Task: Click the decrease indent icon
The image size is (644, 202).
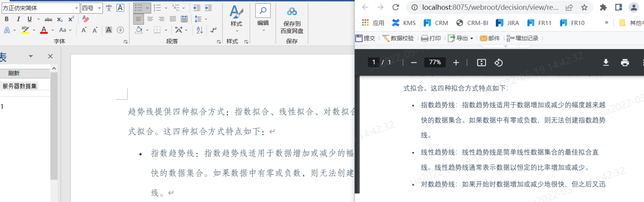Action: 197,8
